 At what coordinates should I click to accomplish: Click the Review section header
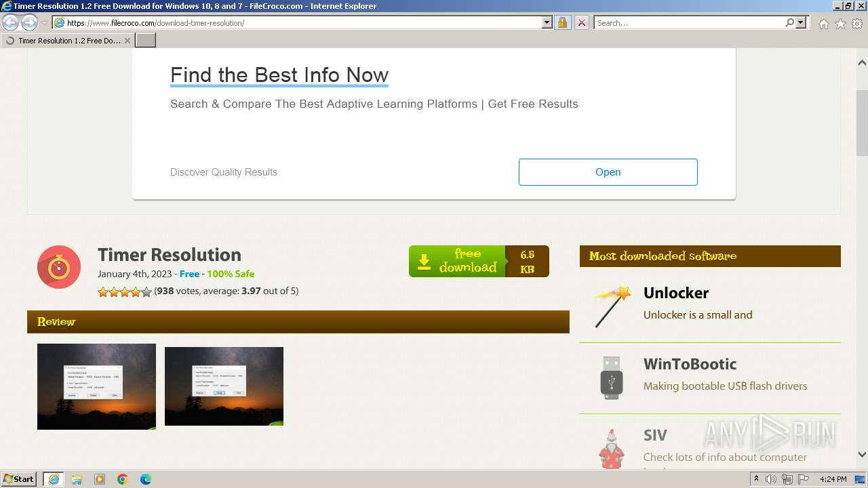point(298,322)
